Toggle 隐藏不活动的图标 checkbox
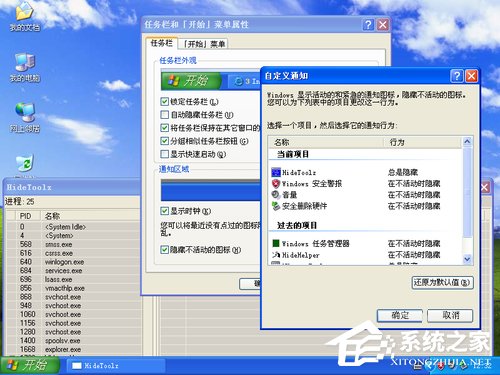Viewport: 500px width, 375px height. click(x=164, y=249)
